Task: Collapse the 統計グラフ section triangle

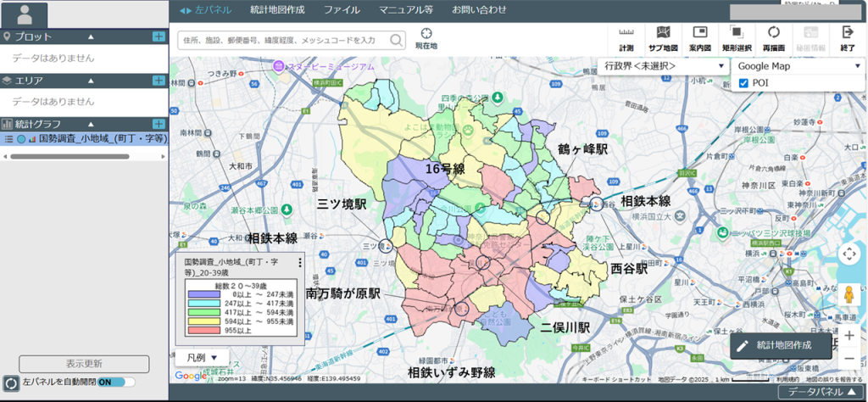Action: tap(91, 124)
